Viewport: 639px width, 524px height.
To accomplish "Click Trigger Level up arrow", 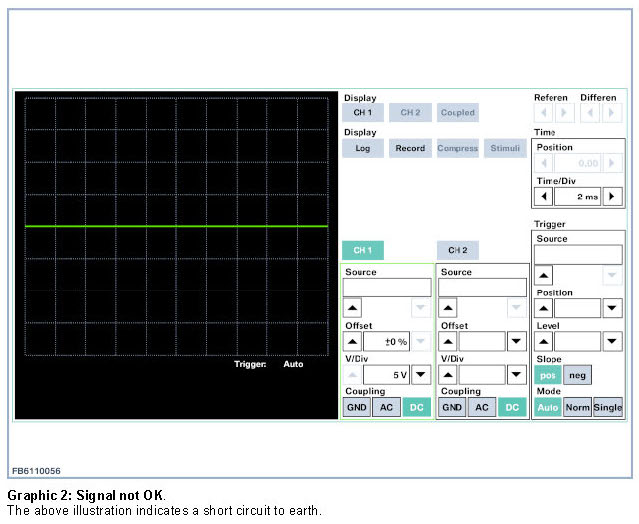I will tap(545, 341).
